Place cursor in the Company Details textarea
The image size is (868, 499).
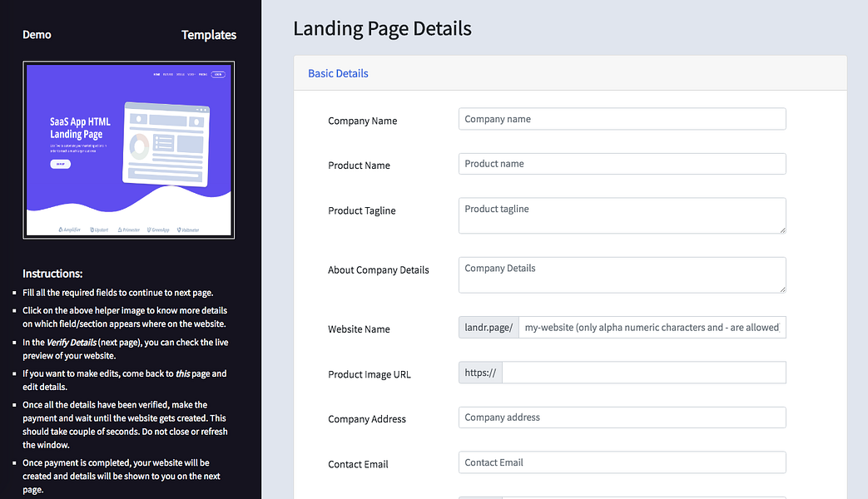coord(622,275)
